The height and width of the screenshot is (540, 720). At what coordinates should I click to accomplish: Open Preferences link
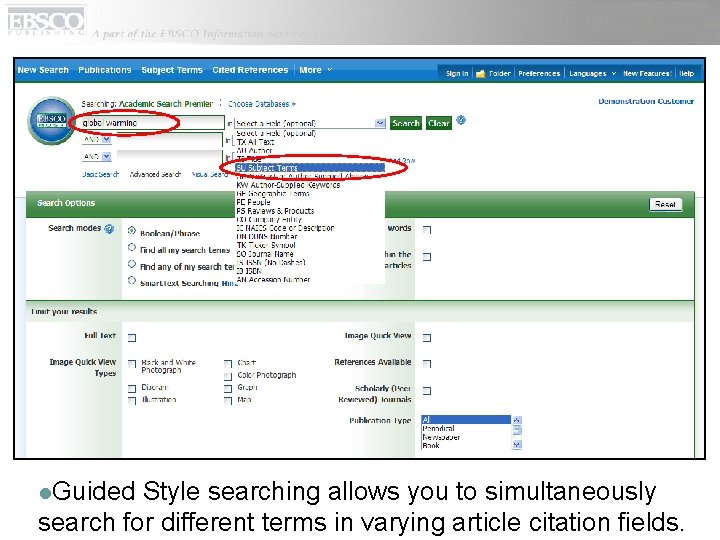539,73
